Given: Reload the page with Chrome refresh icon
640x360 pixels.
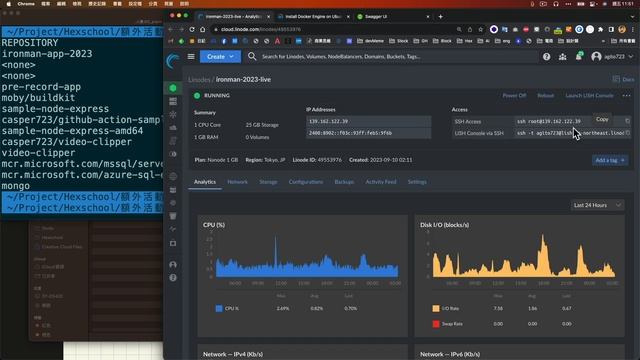Looking at the screenshot, I should point(192,29).
